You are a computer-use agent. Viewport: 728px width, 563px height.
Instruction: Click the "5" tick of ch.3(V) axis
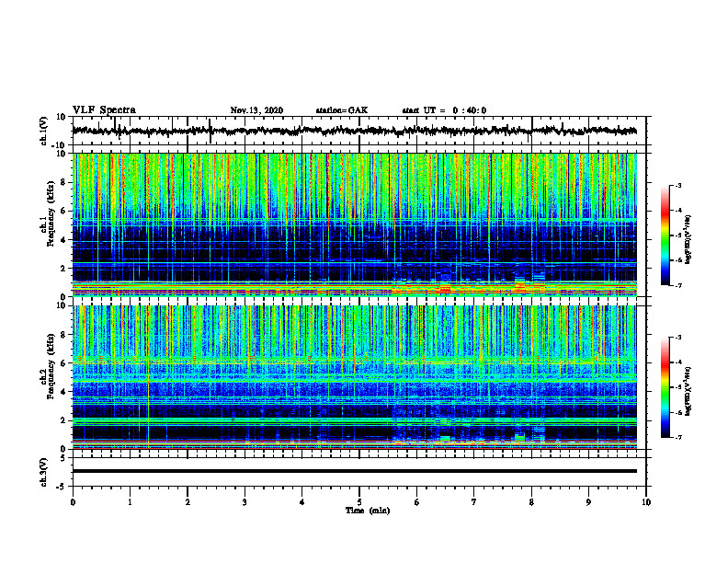coord(63,458)
